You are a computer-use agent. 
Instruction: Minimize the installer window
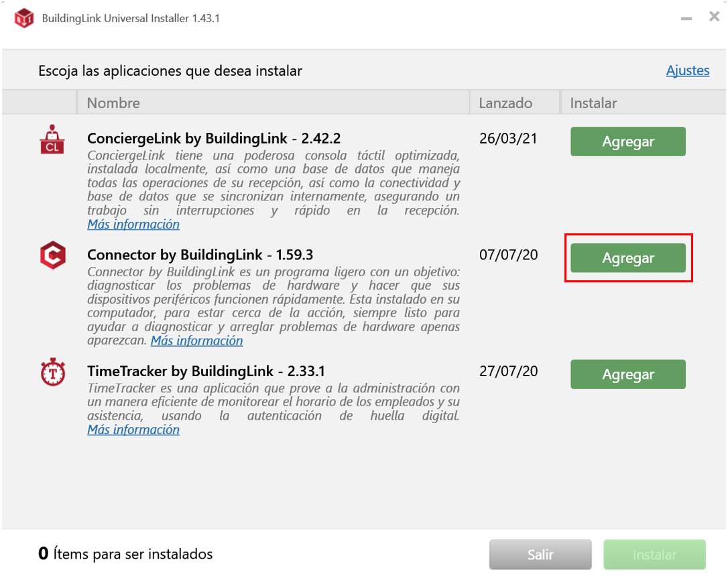pos(686,19)
